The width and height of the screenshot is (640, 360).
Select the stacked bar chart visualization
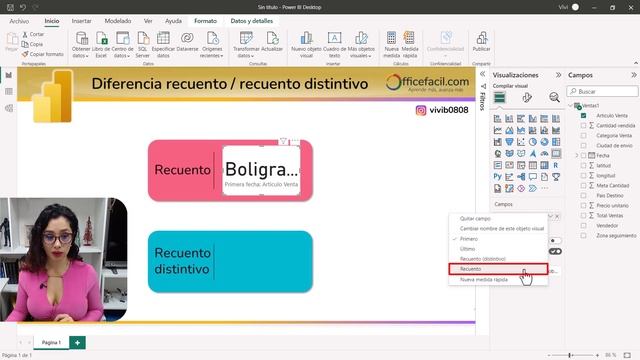(x=497, y=119)
